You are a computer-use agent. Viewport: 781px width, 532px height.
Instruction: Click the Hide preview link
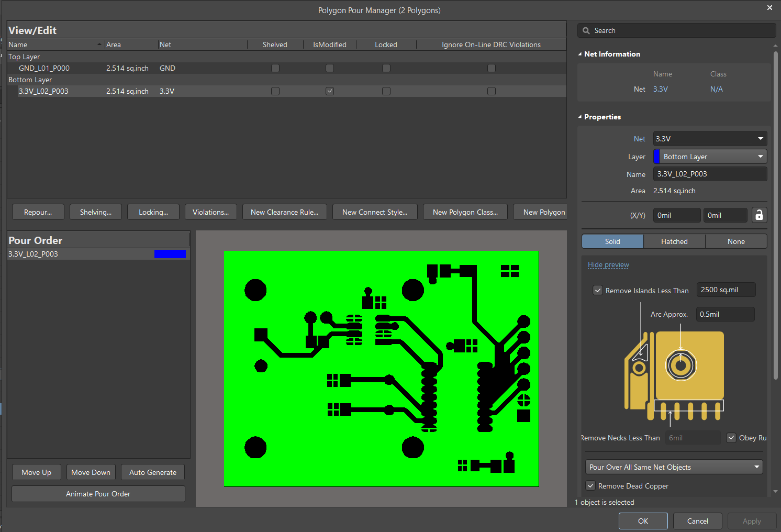(608, 265)
